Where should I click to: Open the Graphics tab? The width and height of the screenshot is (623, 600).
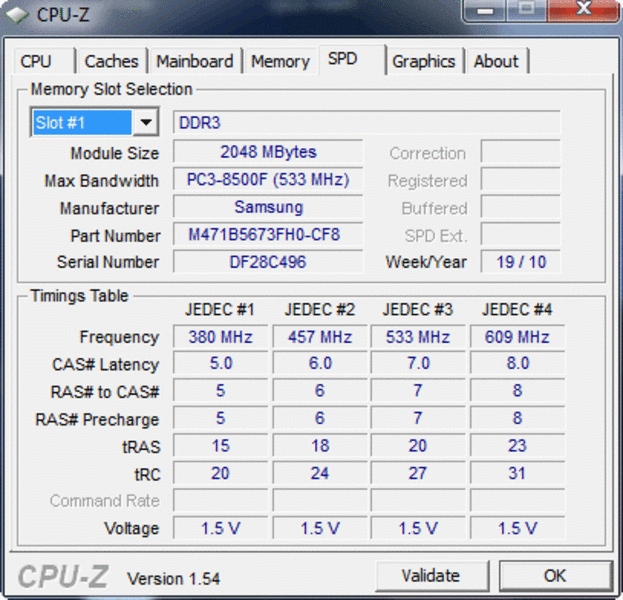click(424, 61)
